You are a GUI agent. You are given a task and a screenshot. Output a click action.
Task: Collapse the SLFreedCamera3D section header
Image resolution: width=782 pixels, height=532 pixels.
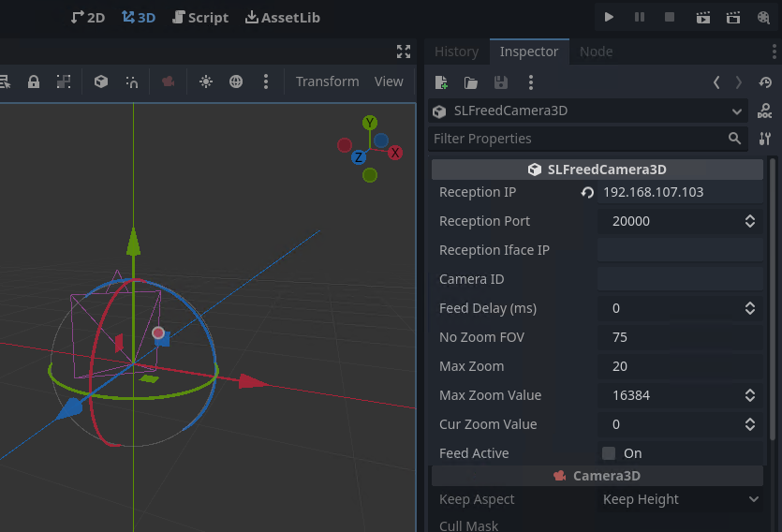pos(597,170)
